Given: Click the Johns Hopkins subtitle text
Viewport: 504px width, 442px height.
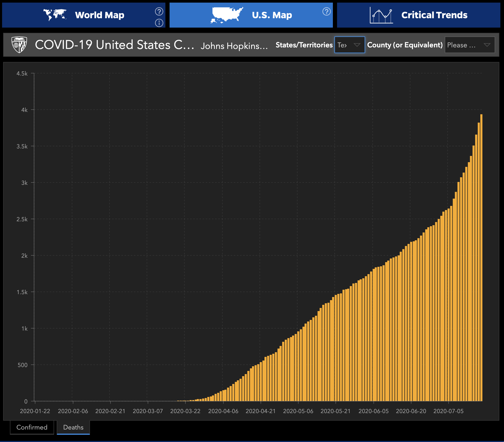Looking at the screenshot, I should 234,46.
